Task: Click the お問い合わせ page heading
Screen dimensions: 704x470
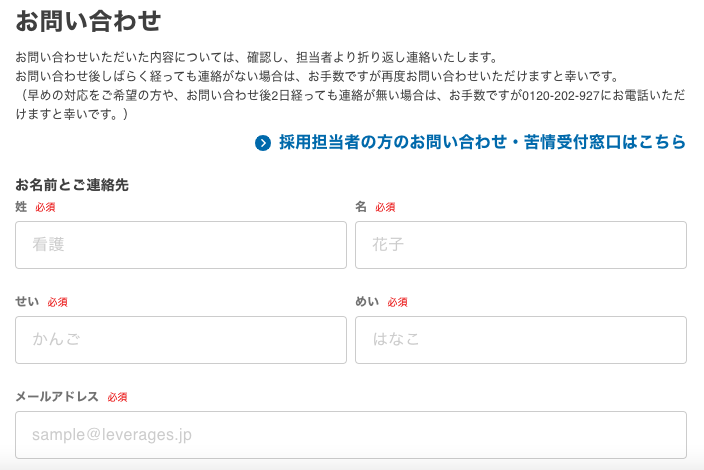Action: point(88,19)
